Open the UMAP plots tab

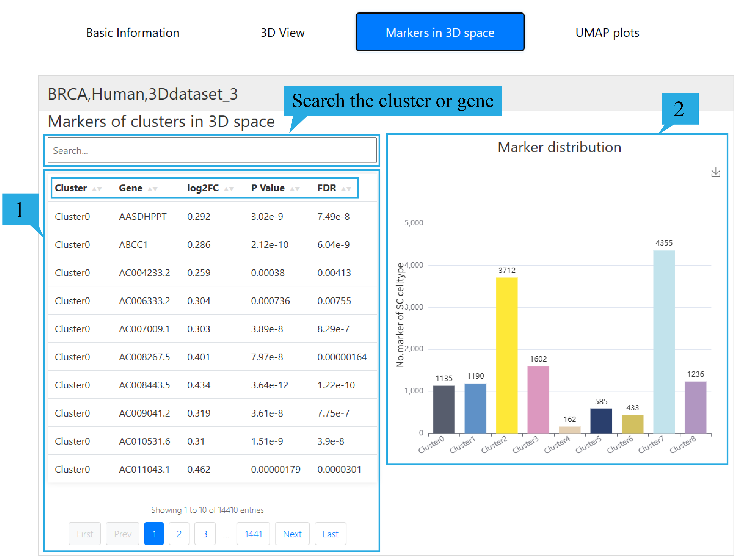607,33
